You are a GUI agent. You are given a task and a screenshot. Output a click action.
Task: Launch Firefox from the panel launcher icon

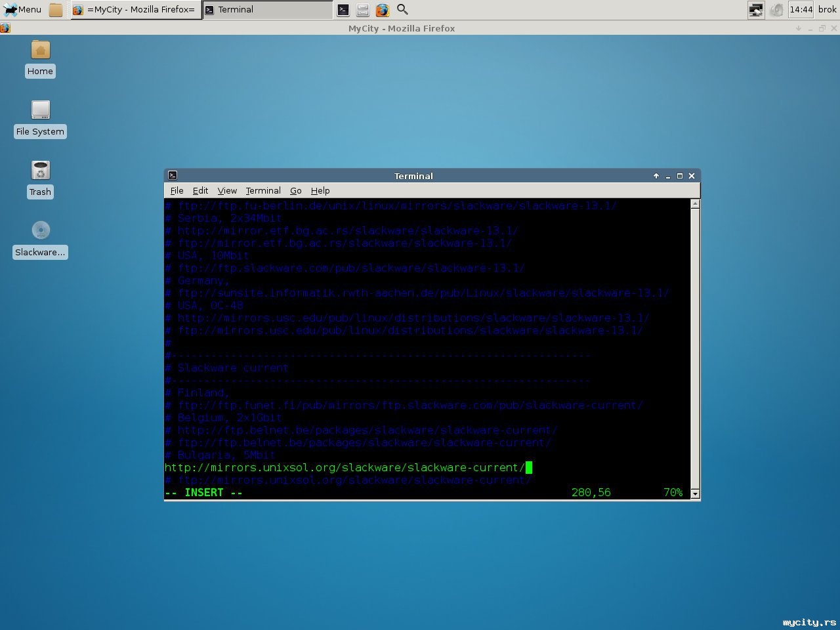pos(383,9)
